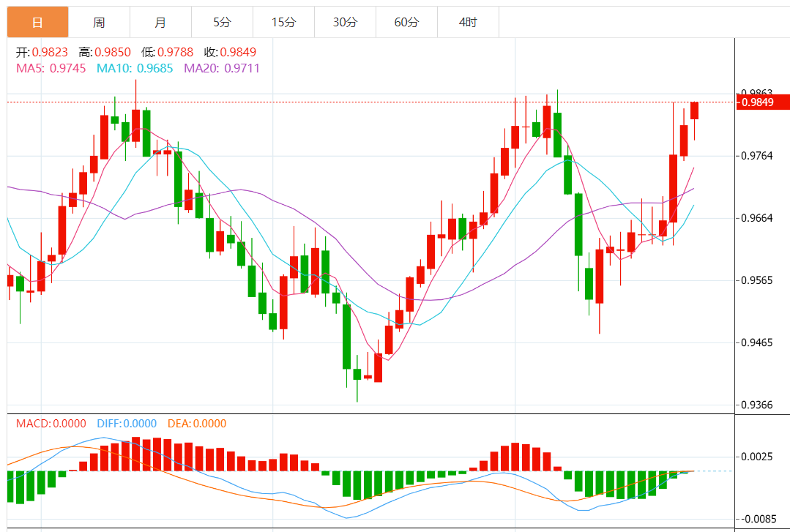Screen dimensions: 790x532
Task: Click the high price 0.9850 value
Action: [x=112, y=53]
